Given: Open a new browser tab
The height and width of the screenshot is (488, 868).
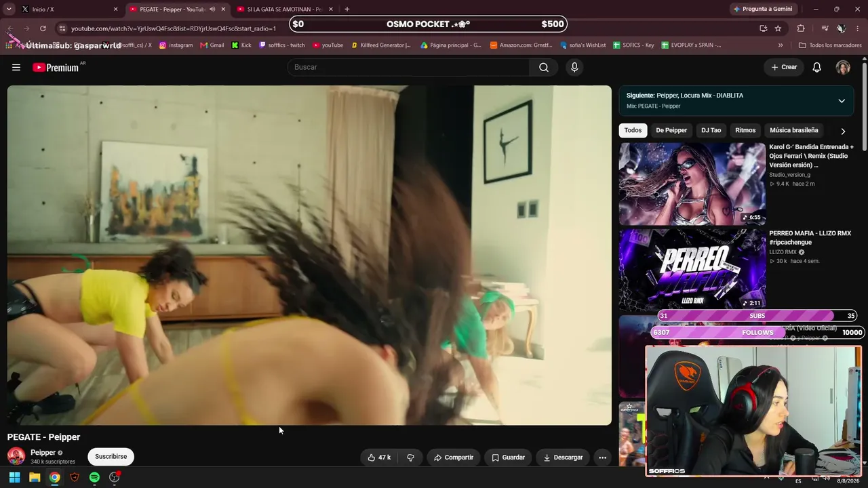Looking at the screenshot, I should [347, 9].
